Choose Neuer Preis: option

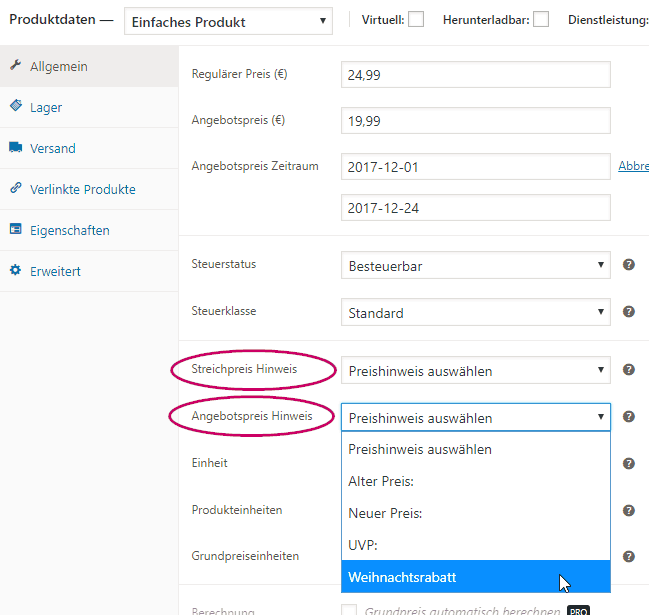point(476,513)
